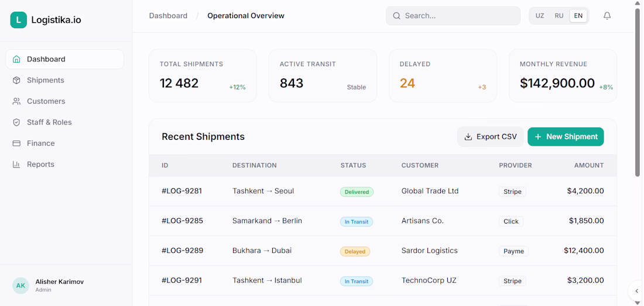This screenshot has height=306, width=644.
Task: Click the AK avatar circle
Action: point(20,286)
